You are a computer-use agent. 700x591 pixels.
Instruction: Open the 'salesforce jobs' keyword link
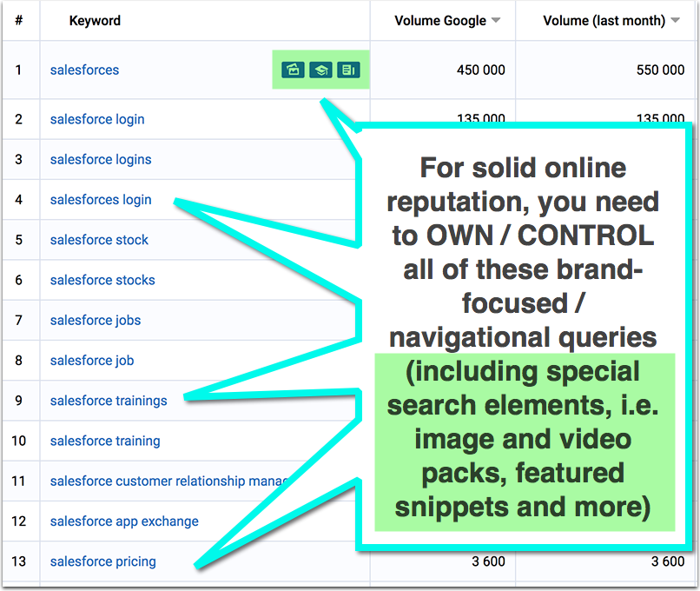95,321
